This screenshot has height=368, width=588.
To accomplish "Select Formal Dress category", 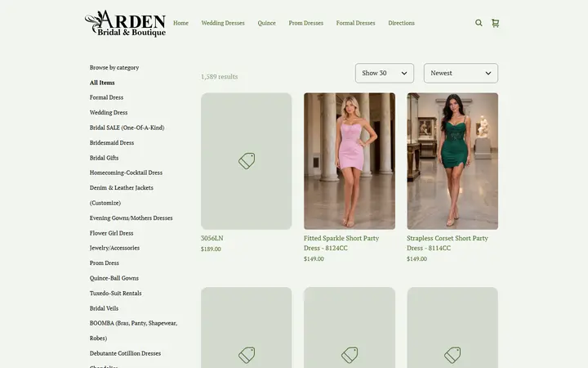I will [x=106, y=97].
